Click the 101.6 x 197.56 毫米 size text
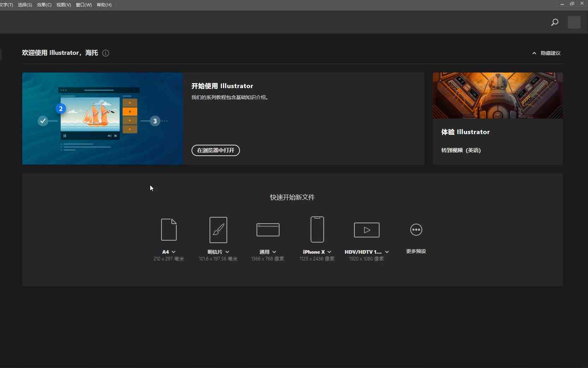 click(218, 259)
